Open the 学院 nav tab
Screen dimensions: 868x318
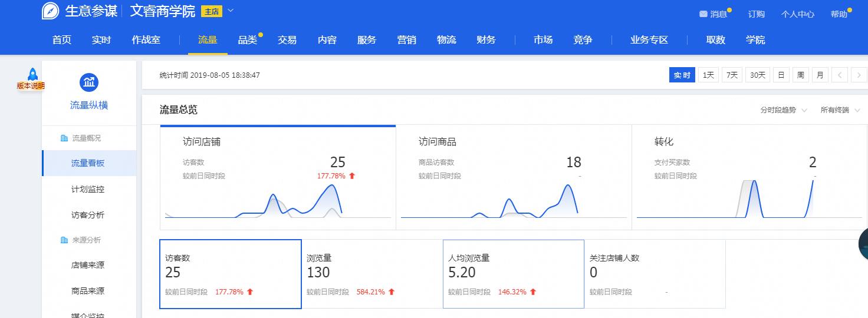click(x=755, y=40)
